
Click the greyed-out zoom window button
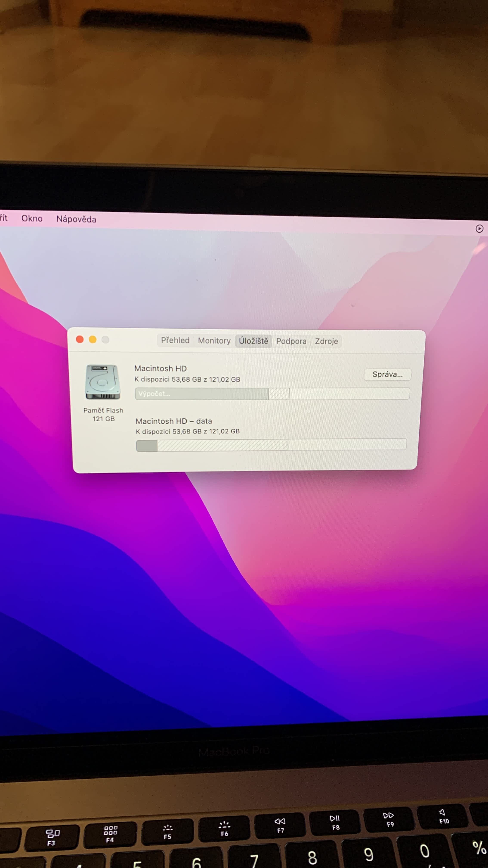tap(105, 340)
